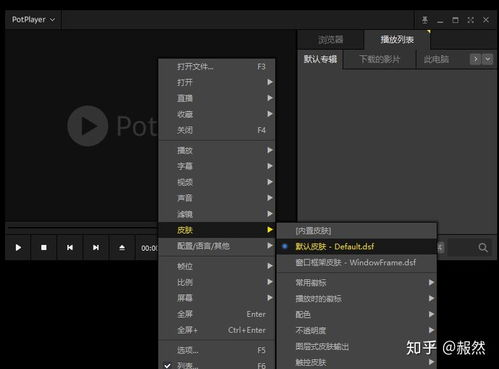The height and width of the screenshot is (369, 499).
Task: Choose 图层式皮肤输出 menu item
Action: click(357, 346)
